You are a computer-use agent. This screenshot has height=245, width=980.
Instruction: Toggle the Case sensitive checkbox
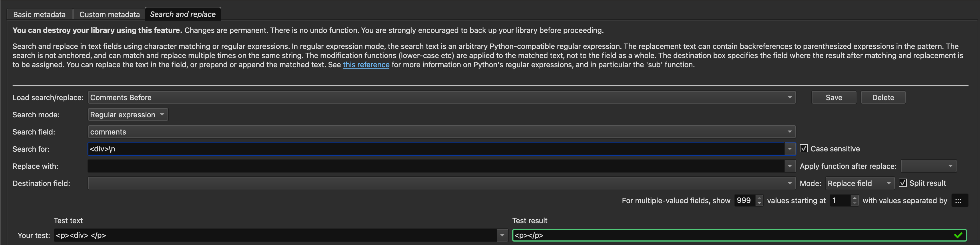[x=804, y=149]
